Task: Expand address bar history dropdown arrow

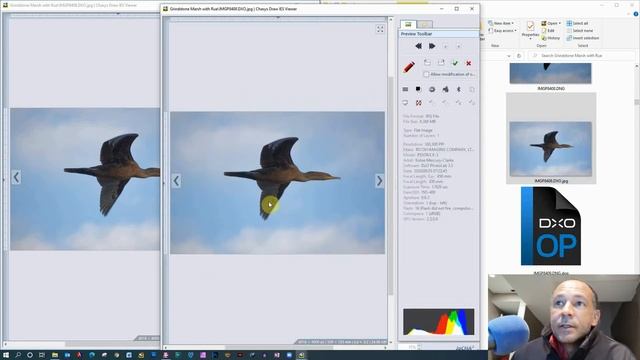Action: (x=509, y=56)
